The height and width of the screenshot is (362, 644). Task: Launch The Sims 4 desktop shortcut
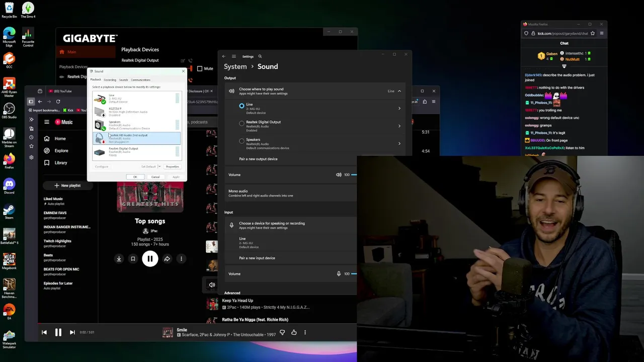click(x=28, y=10)
